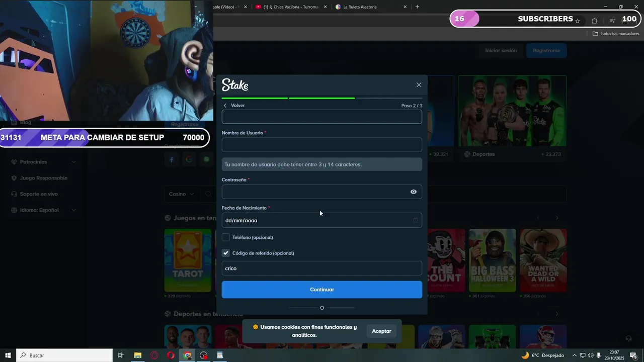Viewport: 644px width, 362px height.
Task: Switch to the La Ruleta Aleatoria tab
Action: [x=371, y=7]
